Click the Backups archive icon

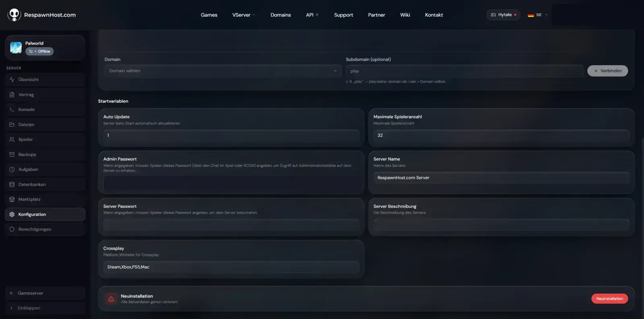pos(12,154)
